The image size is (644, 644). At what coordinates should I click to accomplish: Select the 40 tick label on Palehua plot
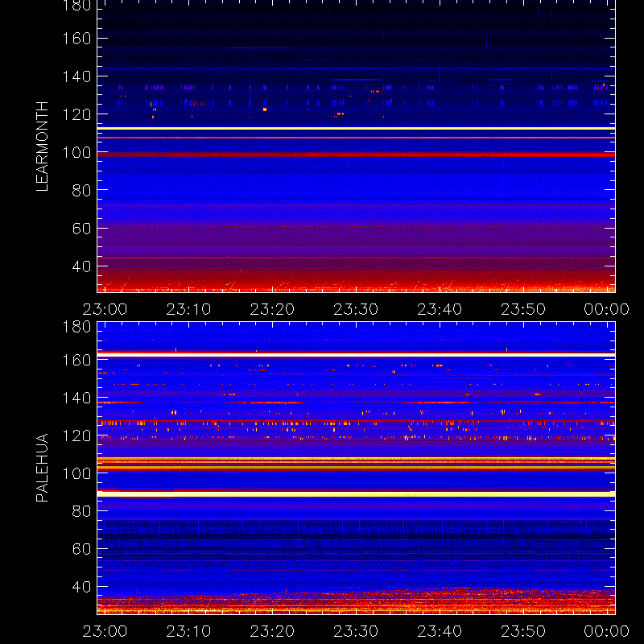[x=81, y=587]
